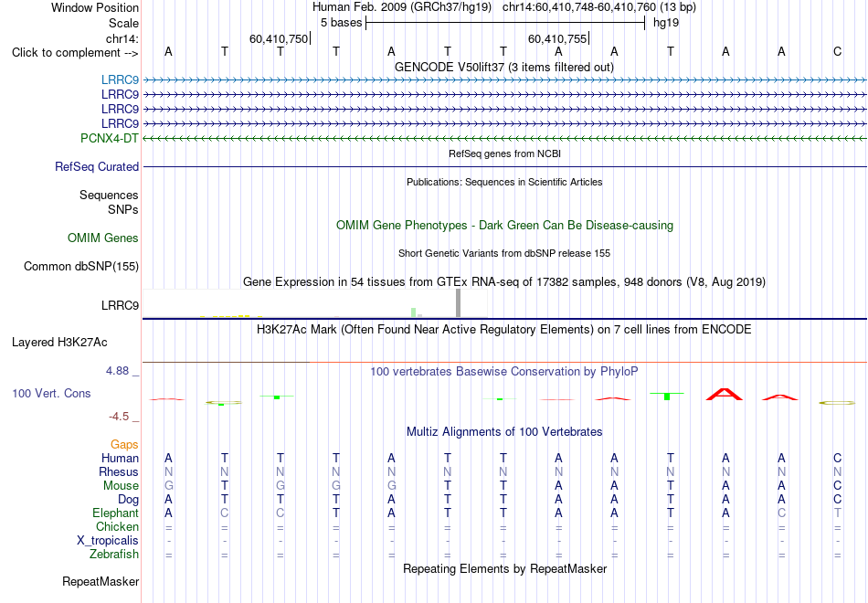Click the hg19 label beside the scale bar
Image resolution: width=868 pixels, height=603 pixels.
point(666,23)
